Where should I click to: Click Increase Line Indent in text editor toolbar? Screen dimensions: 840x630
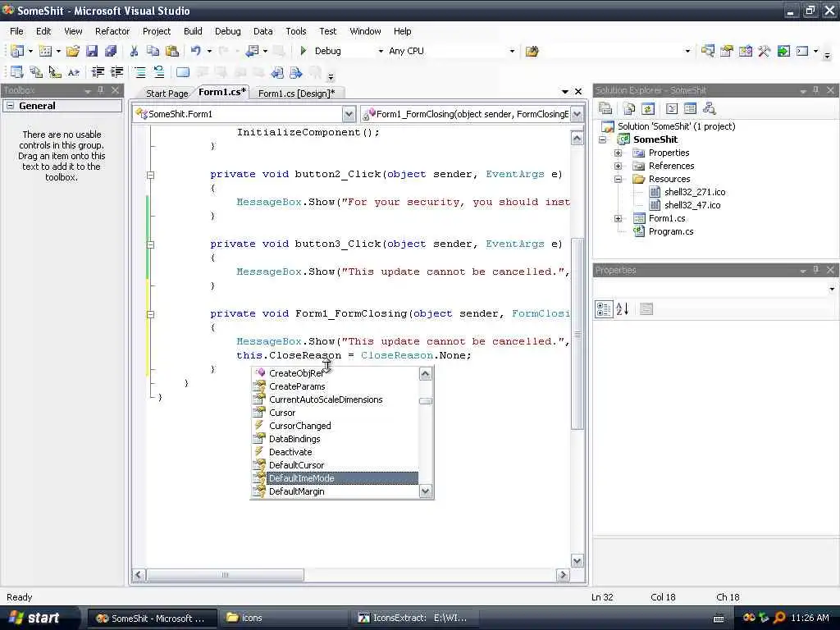pyautogui.click(x=116, y=72)
